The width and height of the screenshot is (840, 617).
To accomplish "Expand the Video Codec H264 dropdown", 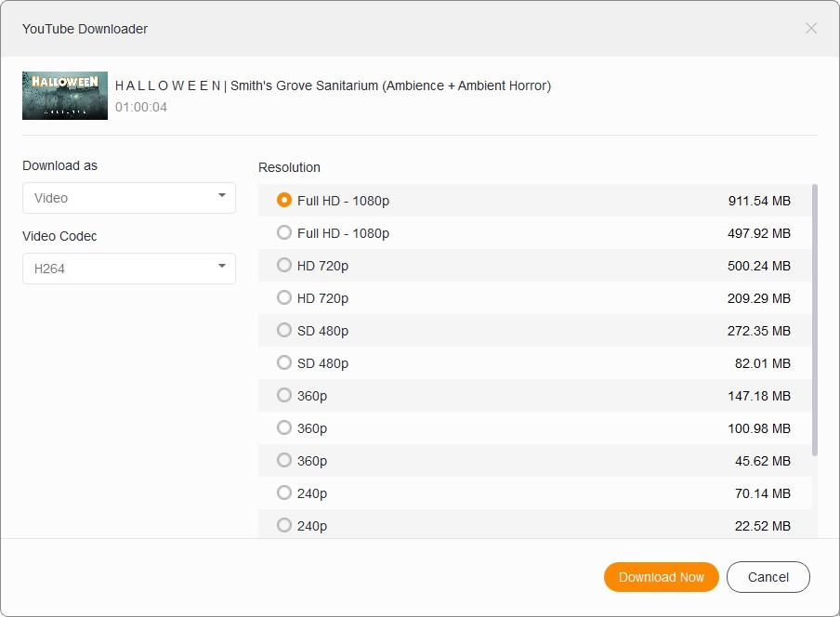I will tap(128, 269).
